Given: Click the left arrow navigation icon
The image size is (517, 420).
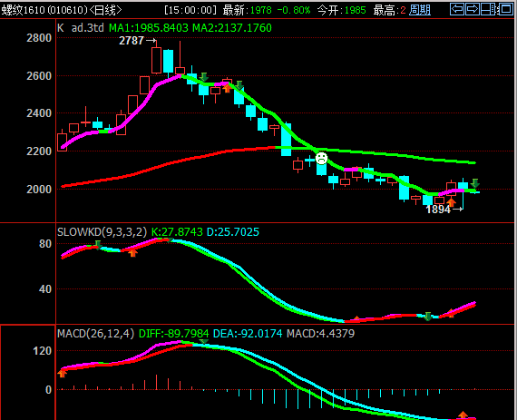Looking at the screenshot, I should (457, 9).
